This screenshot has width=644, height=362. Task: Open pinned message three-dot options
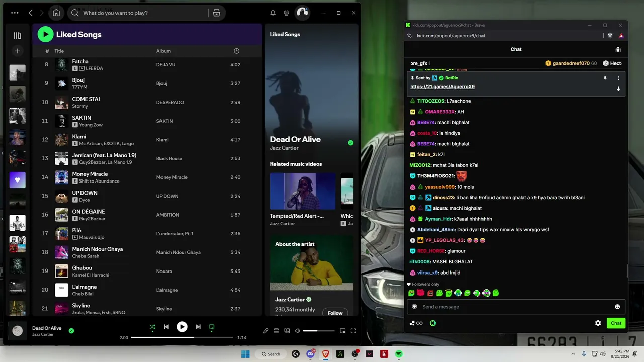(x=618, y=78)
